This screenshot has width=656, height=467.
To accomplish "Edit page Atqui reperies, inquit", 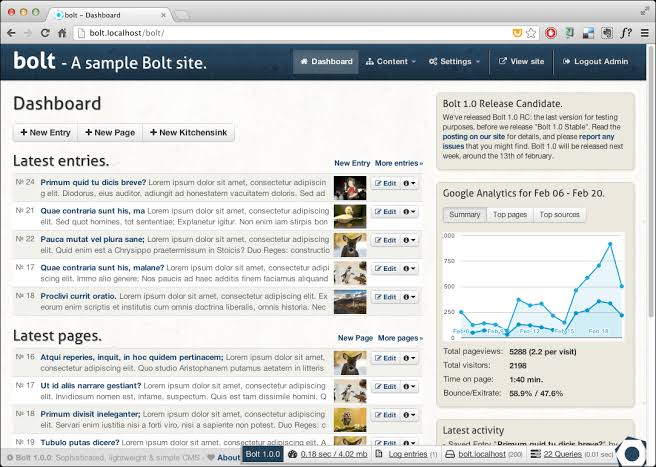I will click(385, 358).
